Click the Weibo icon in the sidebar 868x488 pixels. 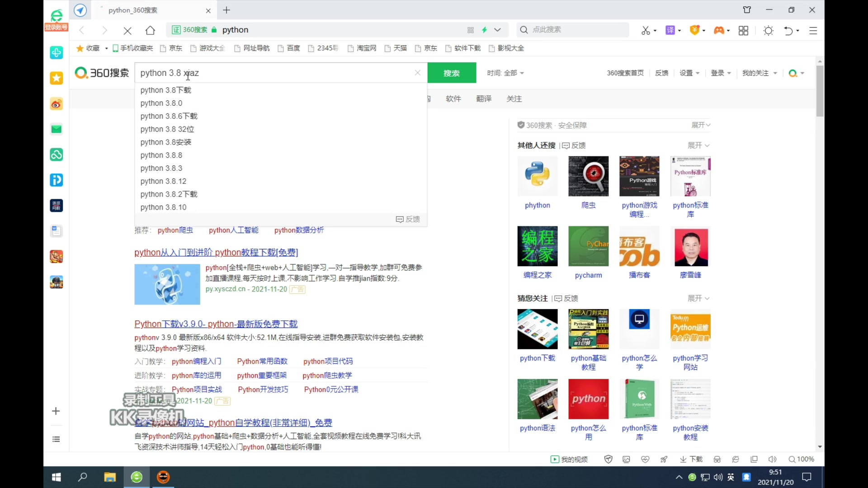tap(56, 104)
